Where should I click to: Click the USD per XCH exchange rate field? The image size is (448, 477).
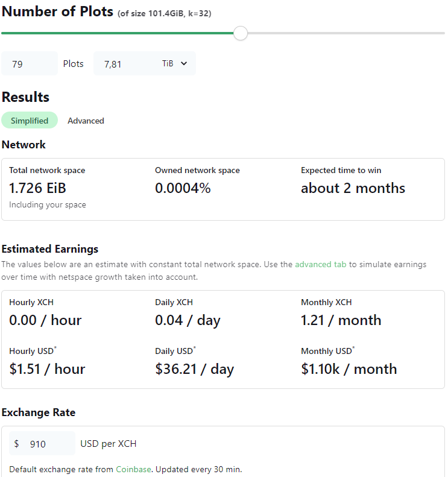48,444
